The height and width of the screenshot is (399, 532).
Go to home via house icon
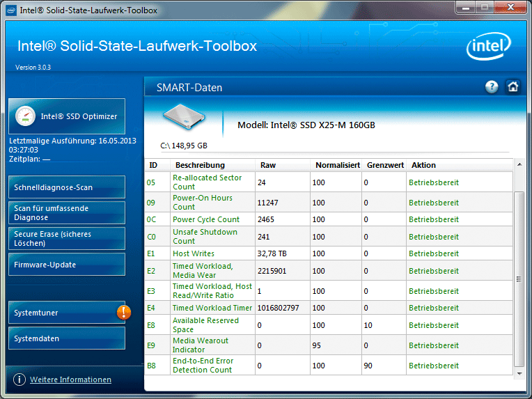513,87
